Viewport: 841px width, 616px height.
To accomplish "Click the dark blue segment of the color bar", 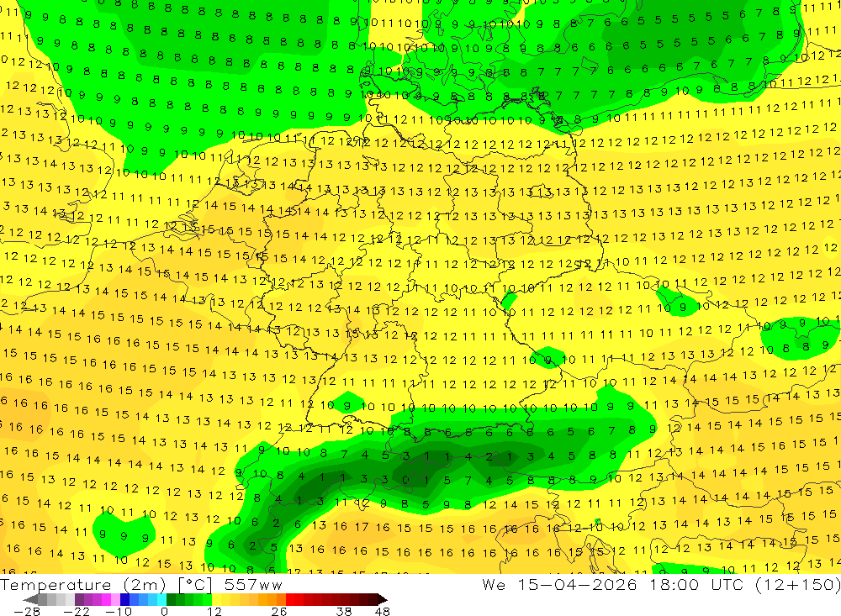I will [x=124, y=599].
